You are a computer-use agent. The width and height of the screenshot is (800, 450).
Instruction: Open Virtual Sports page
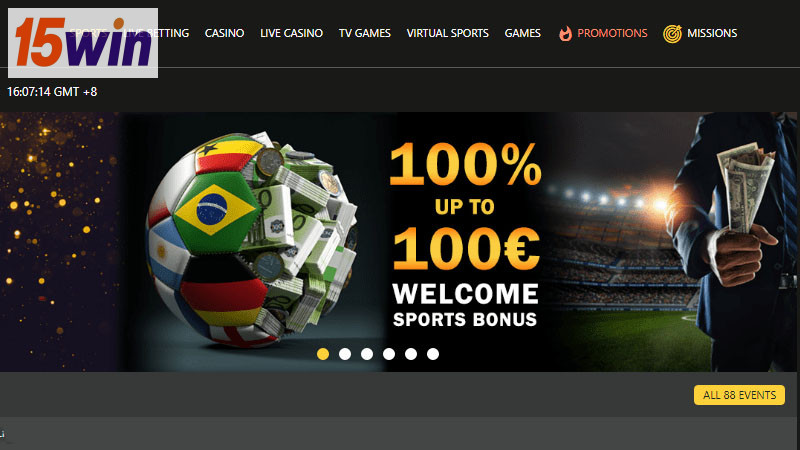(x=447, y=33)
